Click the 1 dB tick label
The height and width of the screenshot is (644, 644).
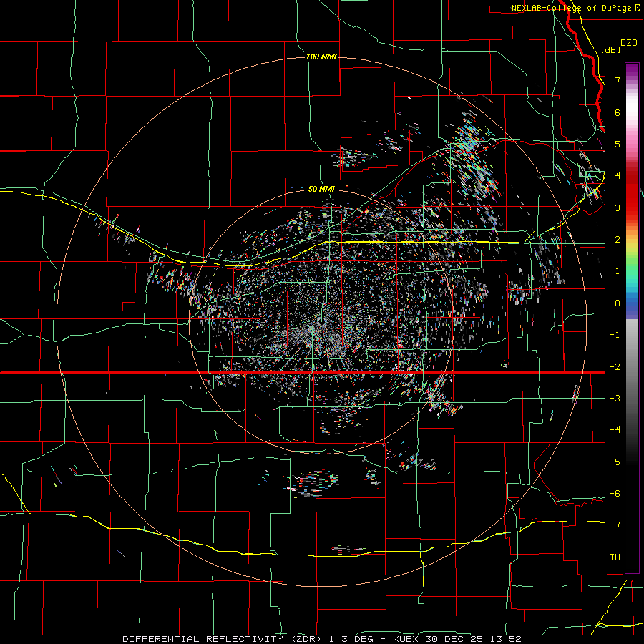[x=618, y=271]
